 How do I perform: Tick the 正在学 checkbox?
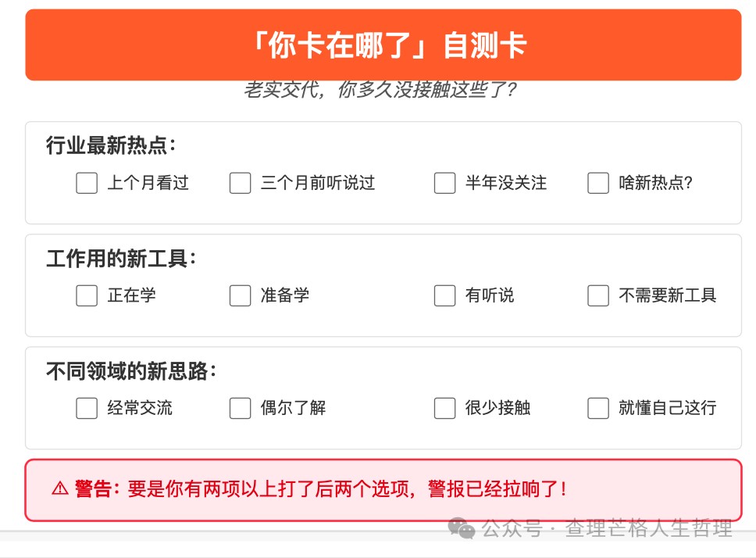click(87, 295)
